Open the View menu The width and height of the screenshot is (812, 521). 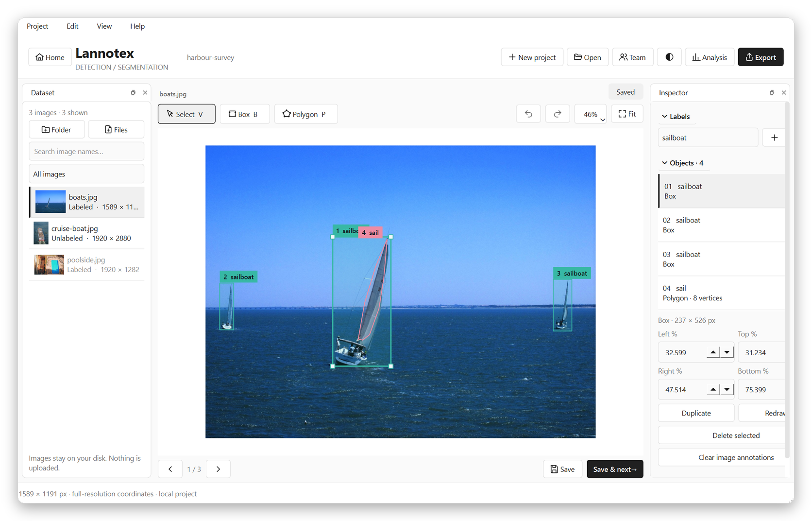(104, 26)
